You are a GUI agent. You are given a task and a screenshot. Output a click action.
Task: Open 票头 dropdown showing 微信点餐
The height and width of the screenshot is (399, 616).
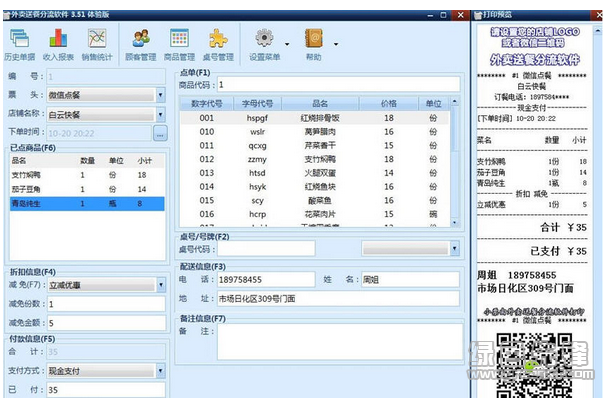click(161, 95)
